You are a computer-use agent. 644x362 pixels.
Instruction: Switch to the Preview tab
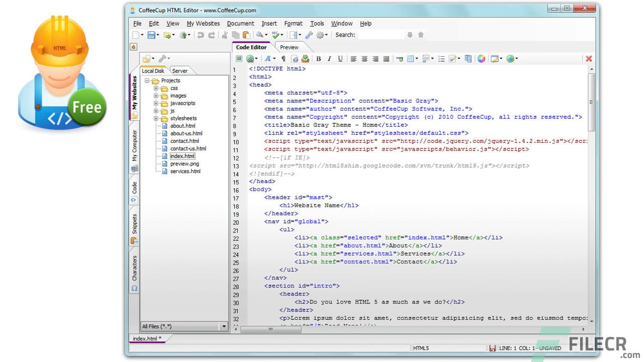pos(288,47)
